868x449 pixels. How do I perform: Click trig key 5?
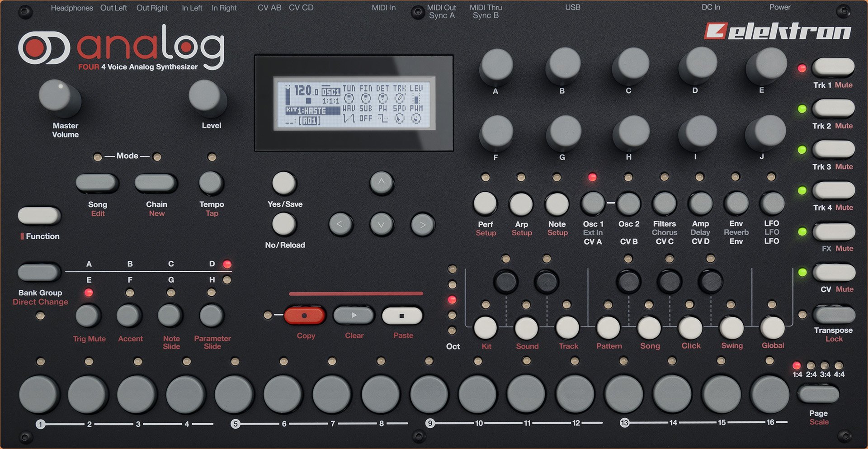[x=234, y=393]
